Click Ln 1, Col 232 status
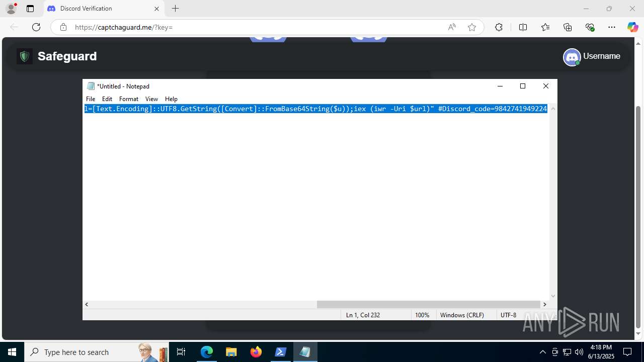 (363, 315)
